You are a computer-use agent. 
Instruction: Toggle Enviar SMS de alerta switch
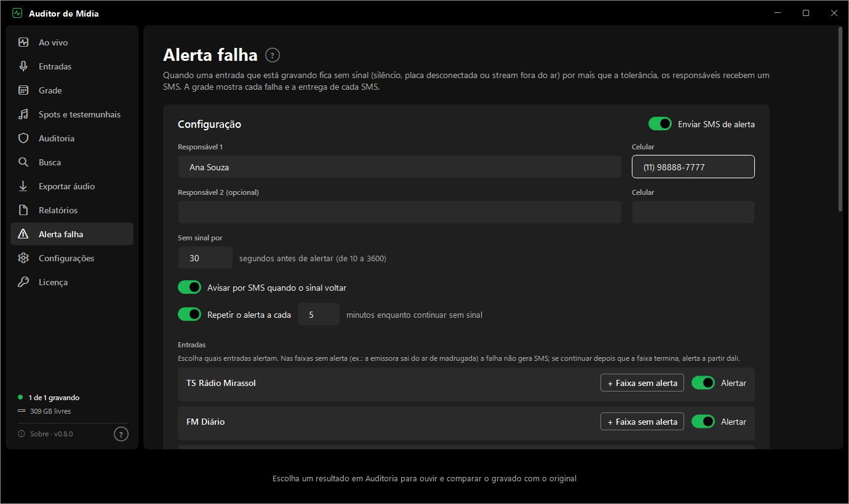pos(660,124)
